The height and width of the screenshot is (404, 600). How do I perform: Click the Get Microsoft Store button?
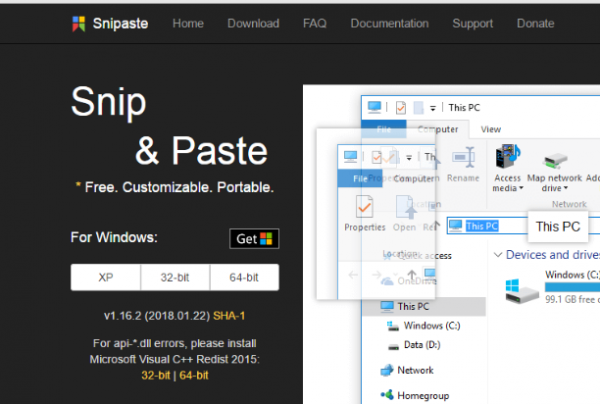click(254, 239)
